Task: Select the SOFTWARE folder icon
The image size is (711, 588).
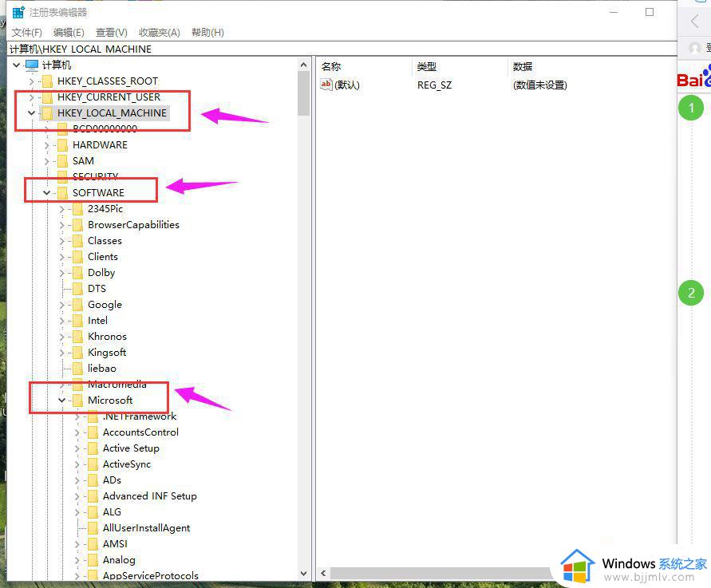Action: pyautogui.click(x=62, y=192)
